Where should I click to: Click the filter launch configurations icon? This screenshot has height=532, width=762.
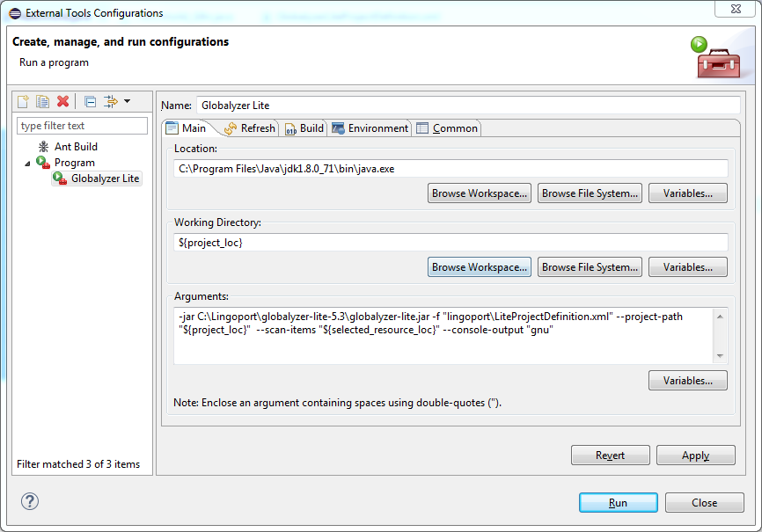(110, 102)
